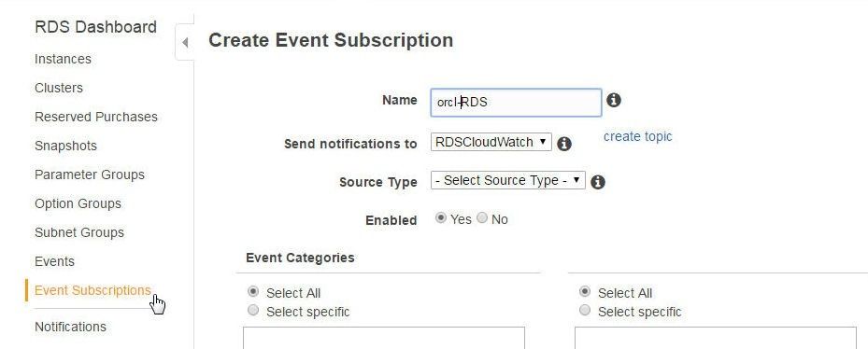
Task: Open RDS Dashboard in the sidebar
Action: pyautogui.click(x=95, y=27)
